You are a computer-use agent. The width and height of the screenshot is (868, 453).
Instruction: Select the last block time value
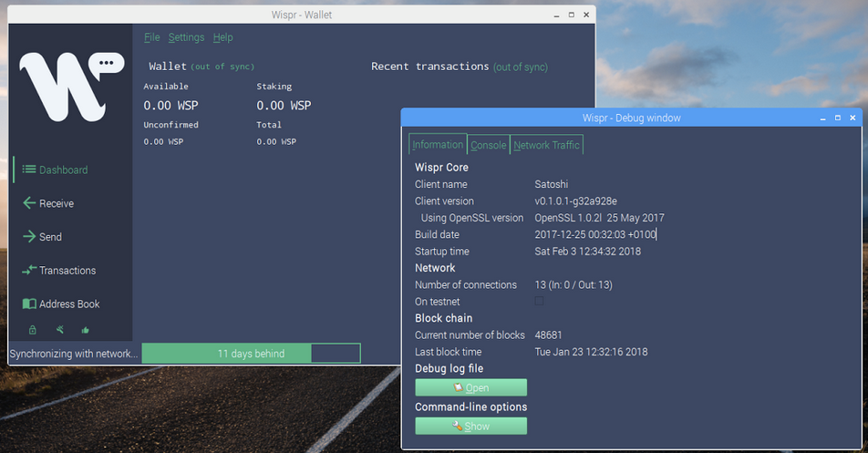pyautogui.click(x=591, y=352)
